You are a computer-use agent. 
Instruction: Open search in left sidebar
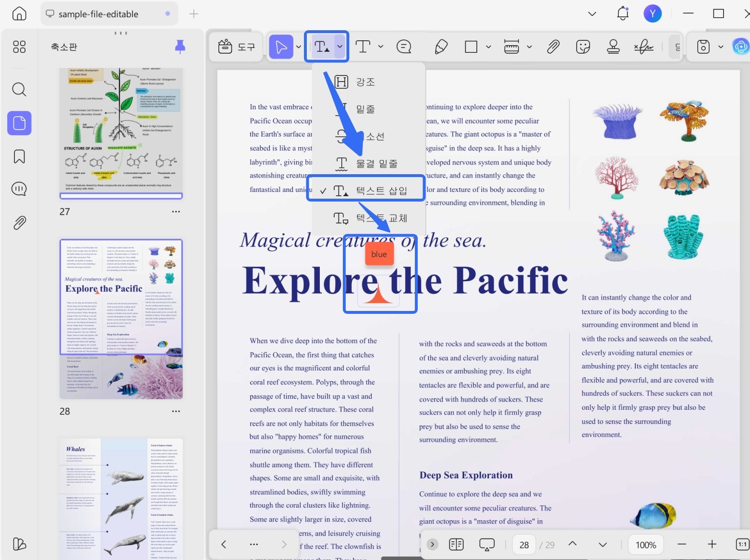point(19,89)
